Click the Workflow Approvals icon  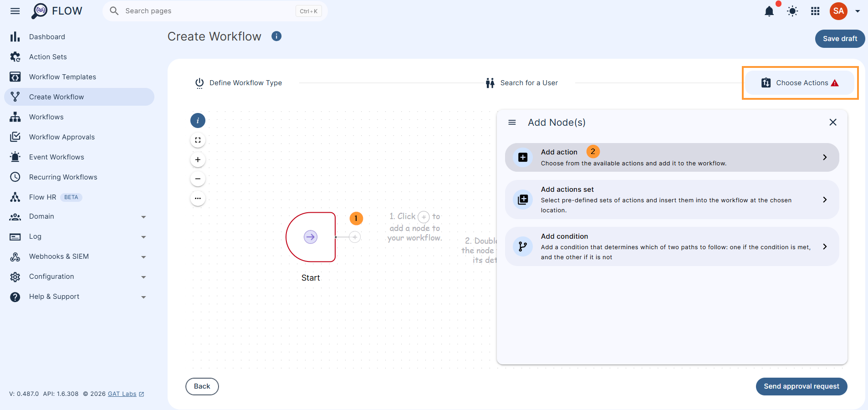tap(15, 137)
